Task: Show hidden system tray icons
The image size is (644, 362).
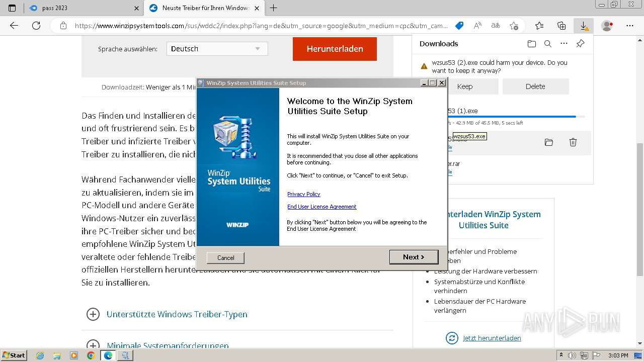Action: click(561, 355)
